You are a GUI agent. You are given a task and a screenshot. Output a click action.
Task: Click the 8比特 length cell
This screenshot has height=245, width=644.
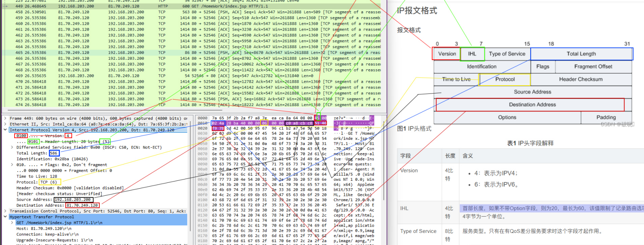(450, 235)
